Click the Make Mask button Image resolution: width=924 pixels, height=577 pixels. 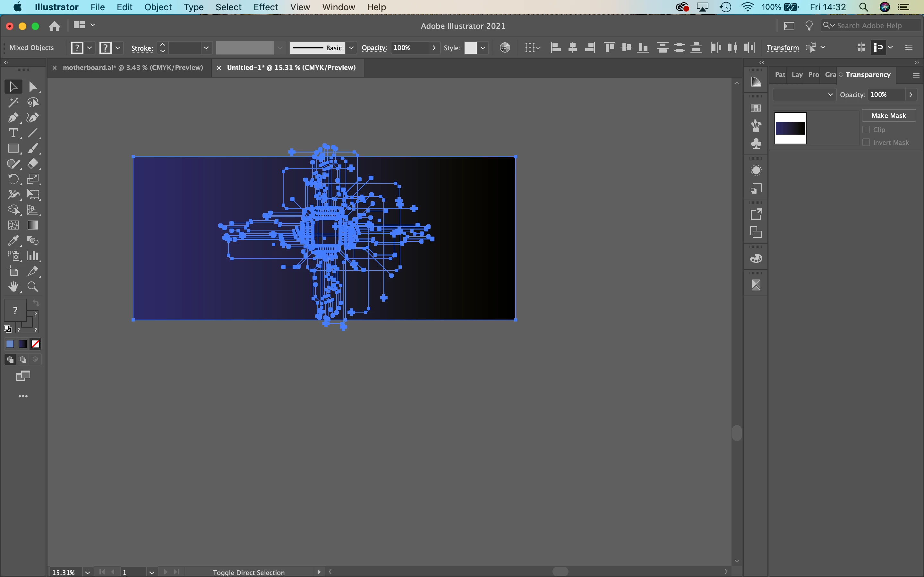[888, 116]
